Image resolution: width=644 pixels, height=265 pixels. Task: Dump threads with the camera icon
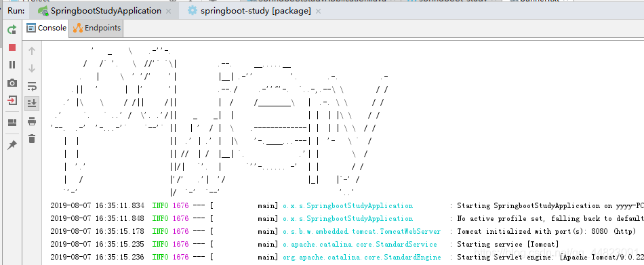[x=12, y=83]
